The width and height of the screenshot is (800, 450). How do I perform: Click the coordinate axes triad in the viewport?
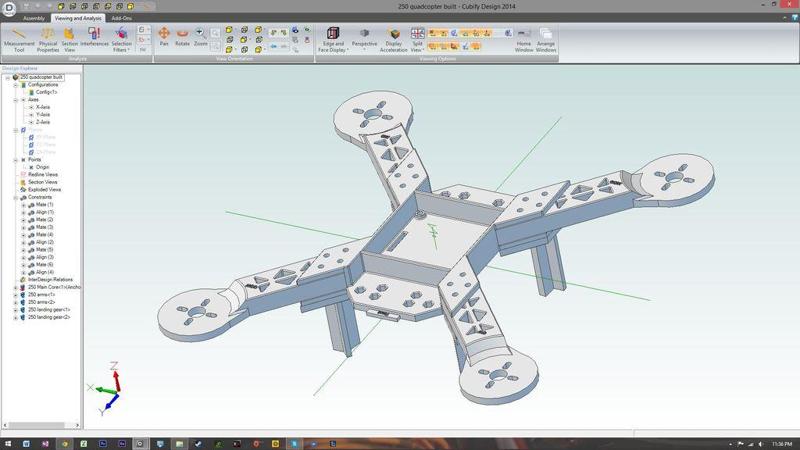[106, 388]
